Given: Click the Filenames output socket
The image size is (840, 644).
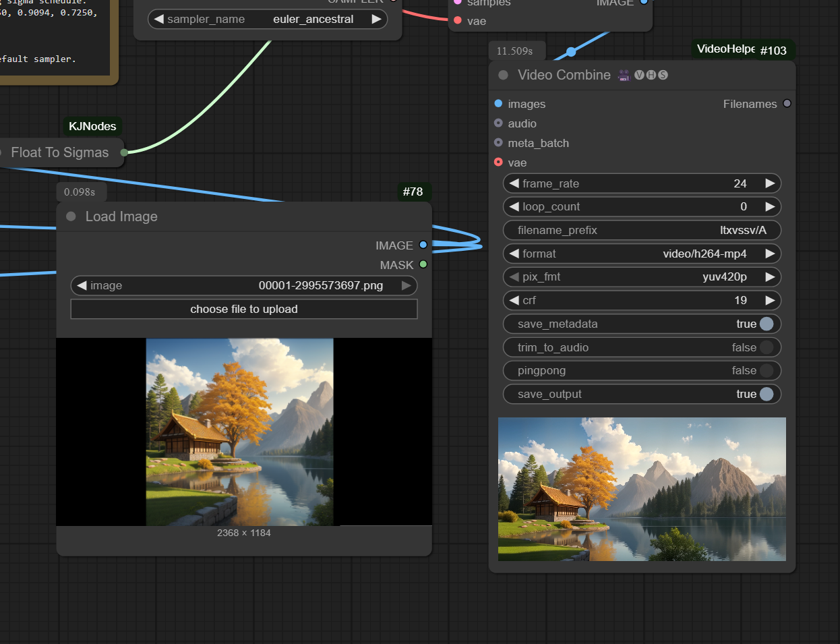Looking at the screenshot, I should point(787,103).
